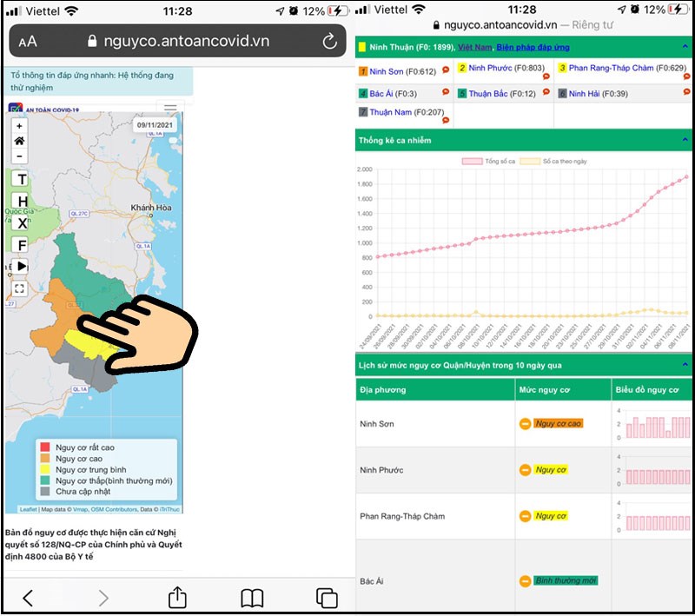Screen dimensions: 695x616
Task: Open the Thuận Nam district link
Action: (390, 113)
